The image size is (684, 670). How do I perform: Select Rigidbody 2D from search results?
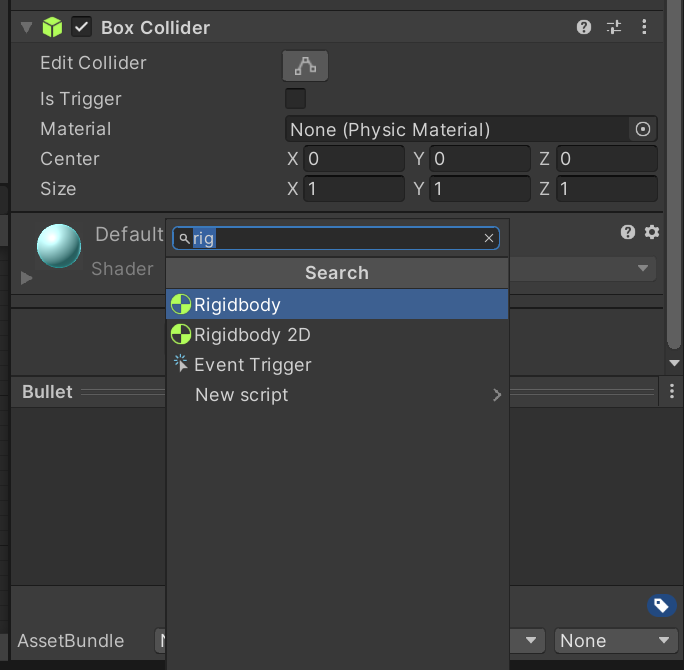click(337, 335)
